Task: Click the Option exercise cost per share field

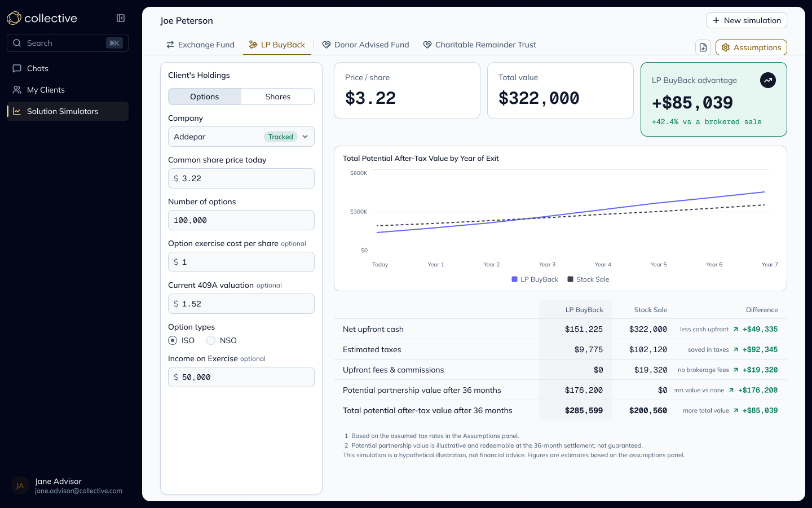Action: pos(241,262)
